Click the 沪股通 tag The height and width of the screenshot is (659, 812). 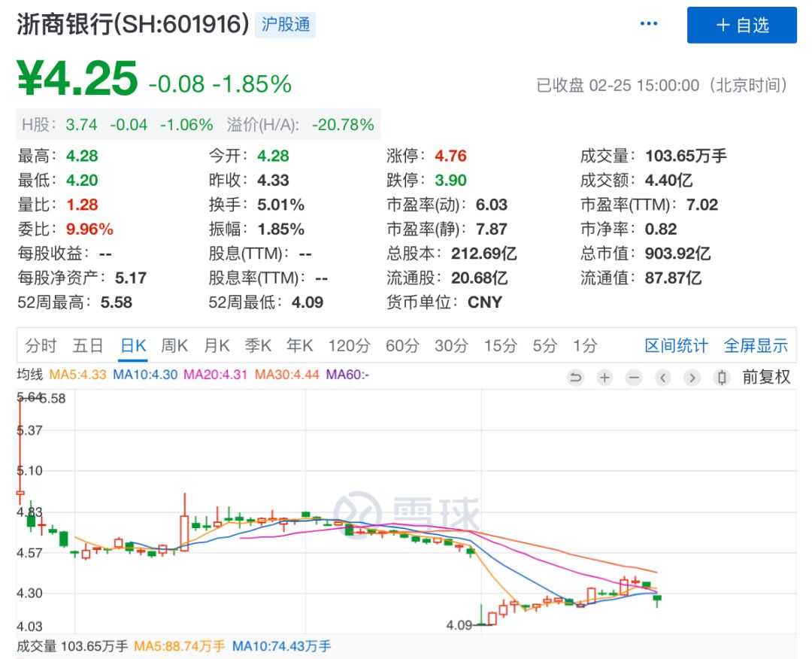click(286, 25)
